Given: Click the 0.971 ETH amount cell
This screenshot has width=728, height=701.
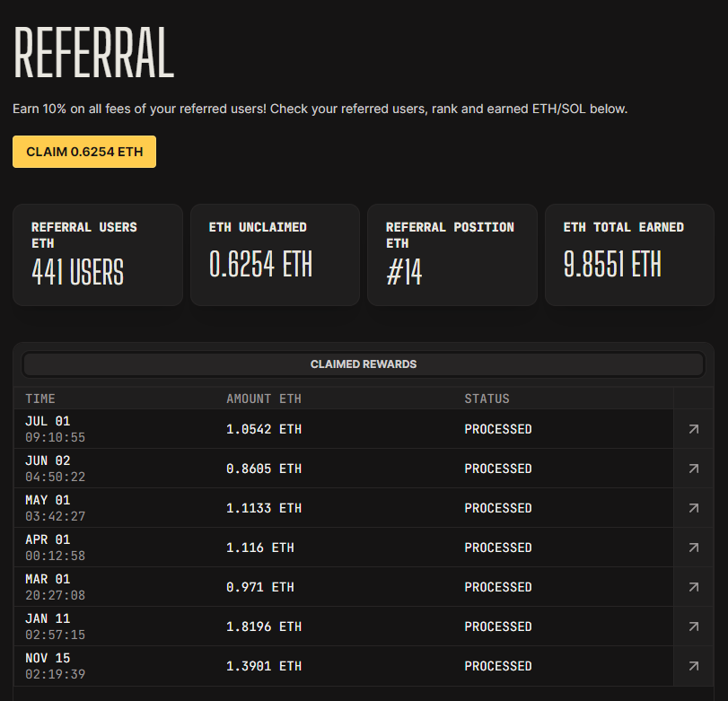Looking at the screenshot, I should click(x=260, y=587).
